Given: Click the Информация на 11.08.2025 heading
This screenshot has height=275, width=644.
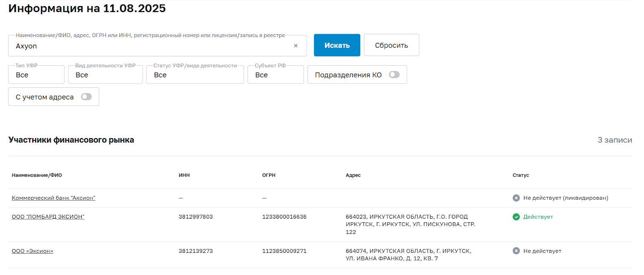Looking at the screenshot, I should tap(87, 8).
